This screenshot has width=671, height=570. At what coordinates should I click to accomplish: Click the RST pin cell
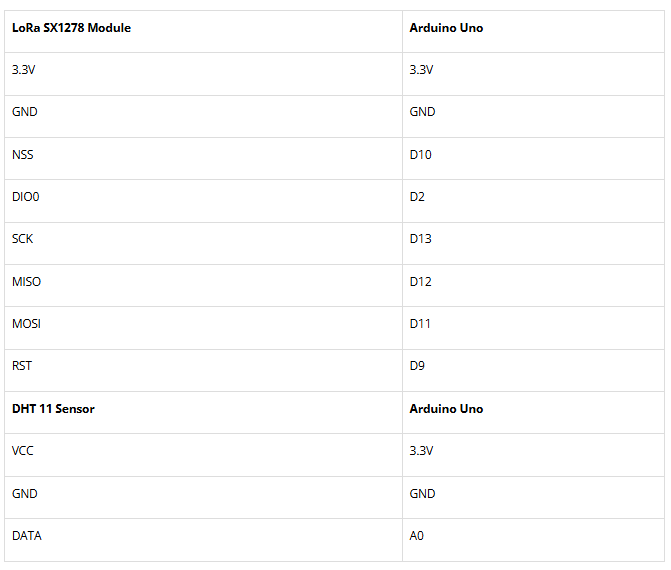coord(22,366)
